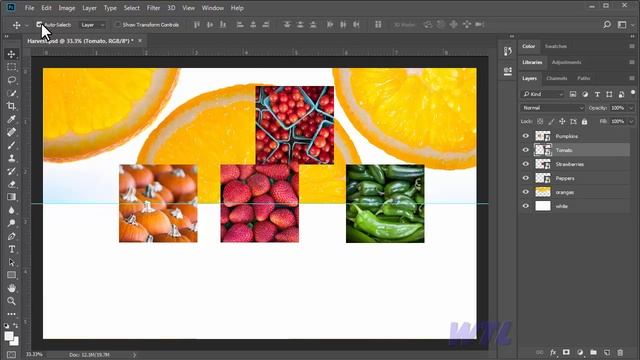The width and height of the screenshot is (640, 360).
Task: Select the Pumpkins layer thumbnail
Action: point(543,136)
